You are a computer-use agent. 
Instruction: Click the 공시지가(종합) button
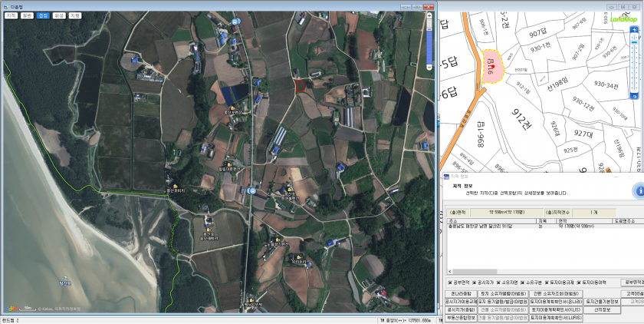(x=462, y=309)
